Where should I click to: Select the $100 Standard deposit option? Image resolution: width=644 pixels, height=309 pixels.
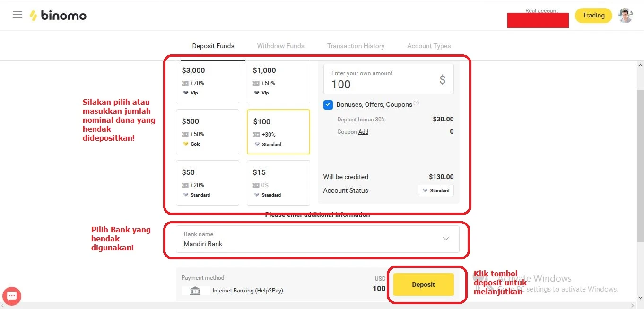pos(278,132)
